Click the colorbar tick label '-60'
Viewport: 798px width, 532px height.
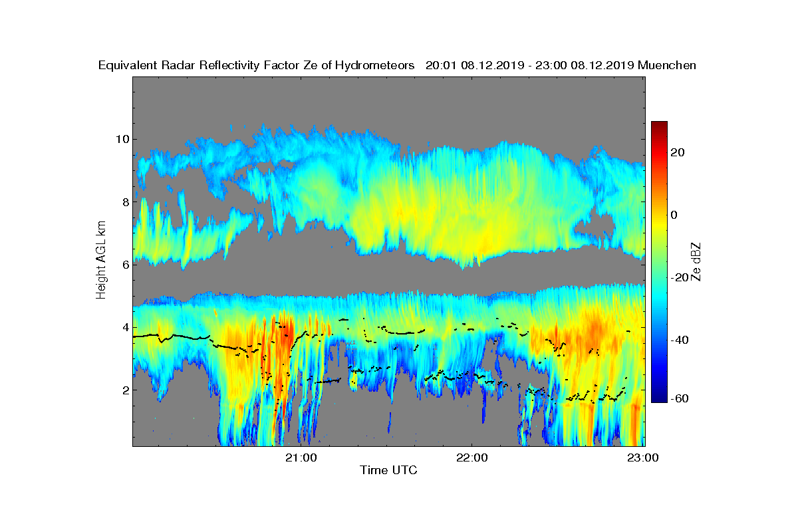click(x=679, y=398)
